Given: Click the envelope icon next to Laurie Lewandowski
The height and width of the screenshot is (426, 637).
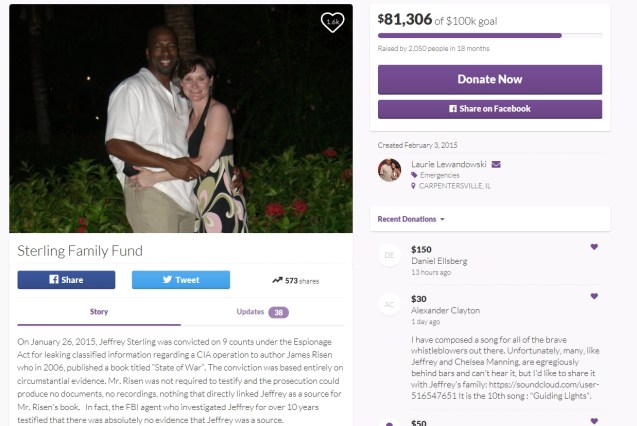Looking at the screenshot, I should point(497,164).
